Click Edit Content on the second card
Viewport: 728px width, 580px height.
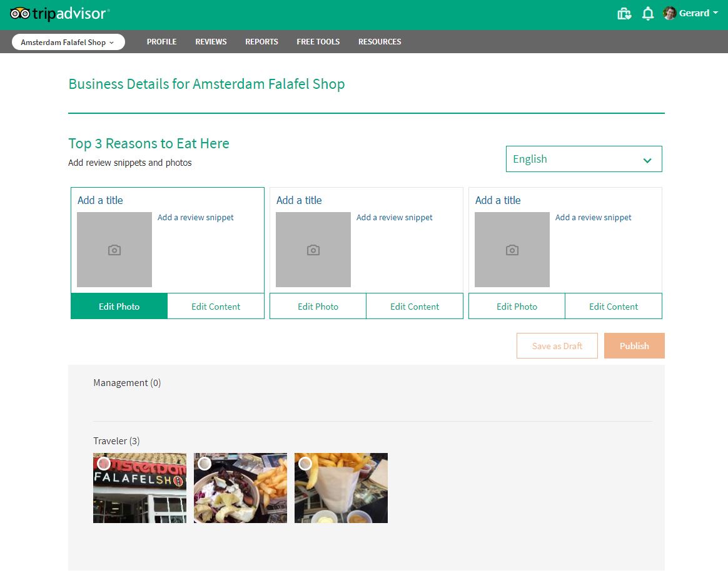pos(415,307)
